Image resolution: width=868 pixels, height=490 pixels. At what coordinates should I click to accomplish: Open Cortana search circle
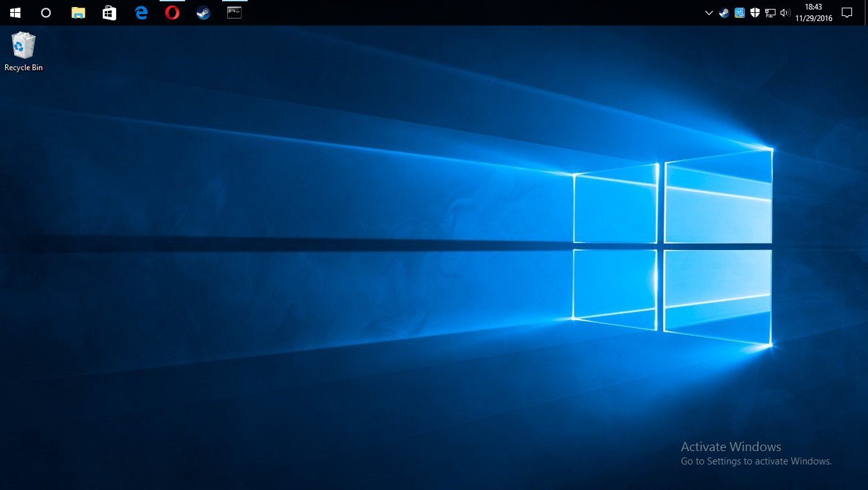pyautogui.click(x=46, y=13)
